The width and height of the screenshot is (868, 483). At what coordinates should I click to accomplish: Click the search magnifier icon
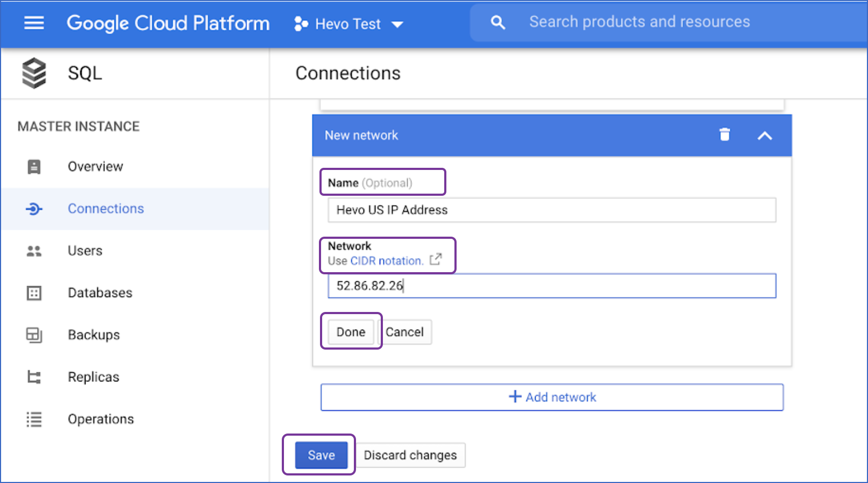tap(498, 23)
